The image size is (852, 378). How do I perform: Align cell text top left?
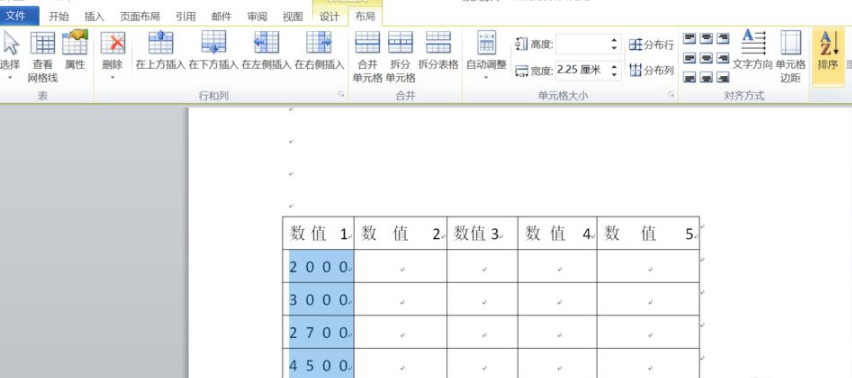pyautogui.click(x=690, y=39)
